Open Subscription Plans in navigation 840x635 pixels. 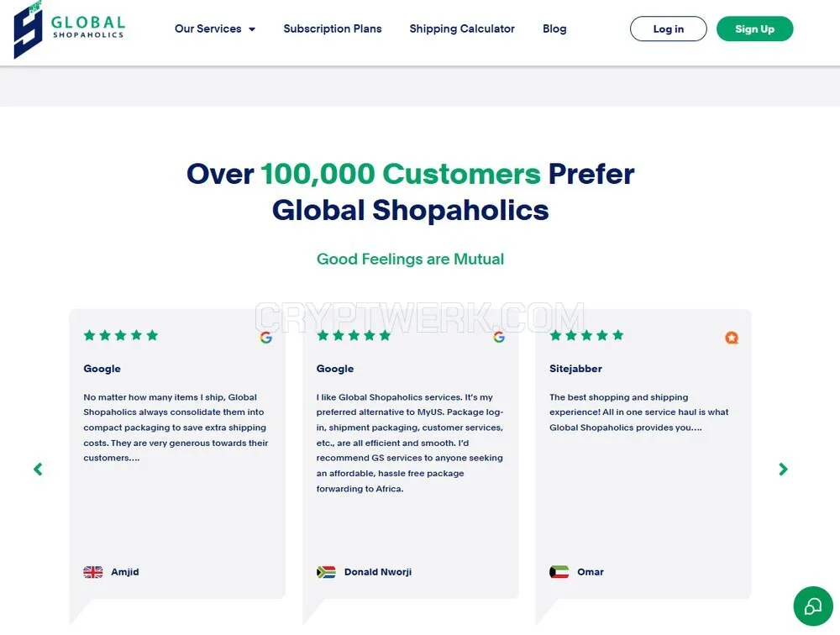click(x=333, y=29)
